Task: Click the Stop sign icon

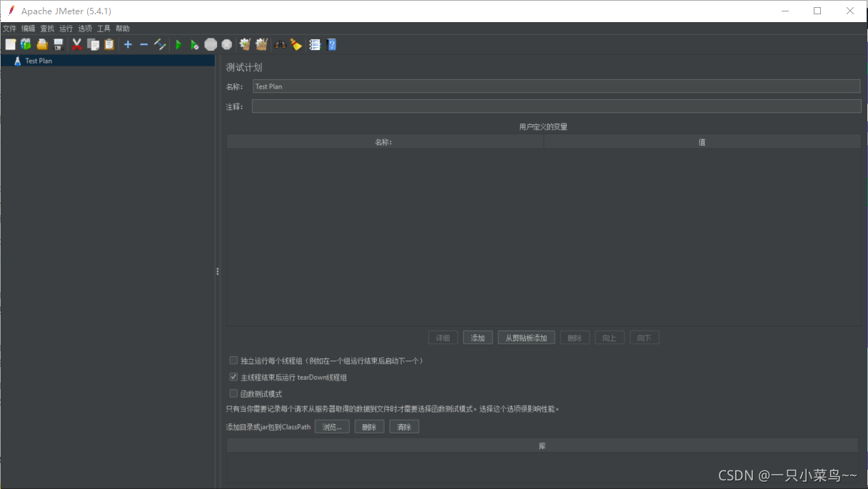Action: pos(211,44)
